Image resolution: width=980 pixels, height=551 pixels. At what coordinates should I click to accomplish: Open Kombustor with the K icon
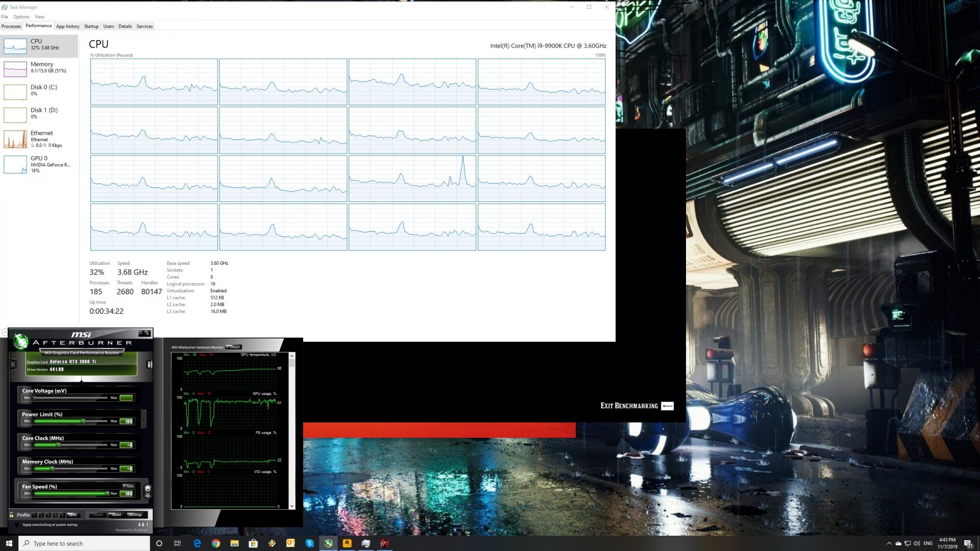pos(14,364)
